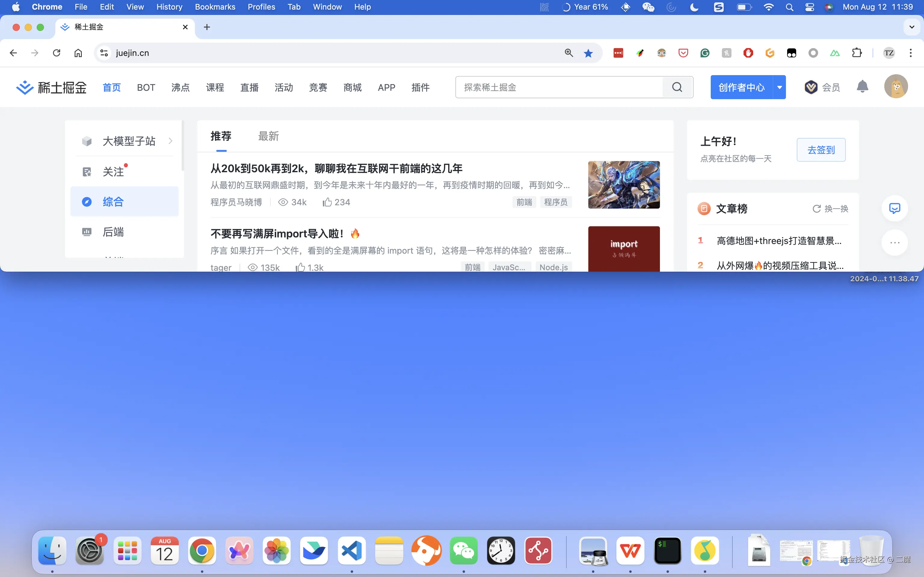Image resolution: width=924 pixels, height=577 pixels.
Task: Open the Pocket extension icon
Action: click(x=683, y=53)
